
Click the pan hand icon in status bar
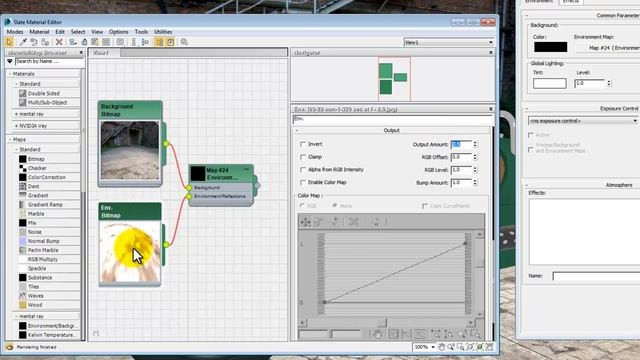point(442,347)
